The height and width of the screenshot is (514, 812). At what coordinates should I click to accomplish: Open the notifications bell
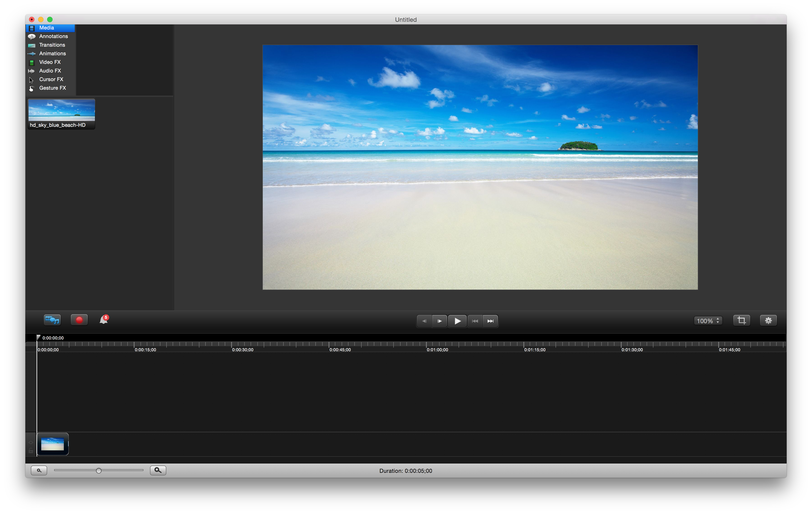104,320
